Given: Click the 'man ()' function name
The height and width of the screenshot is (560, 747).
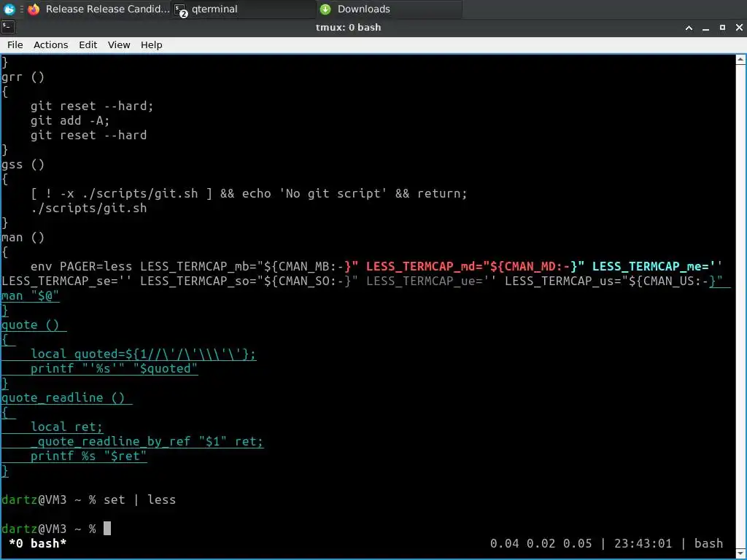Looking at the screenshot, I should pos(23,237).
